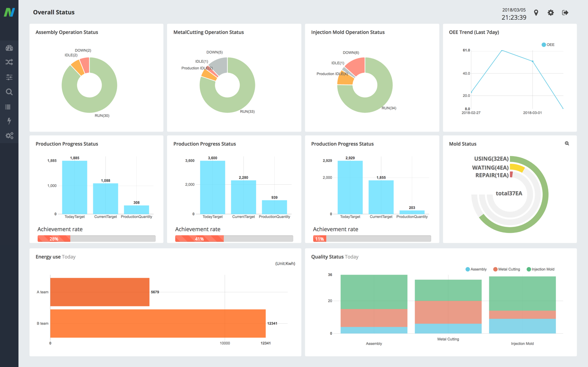Click OEE Trend (Last 7day) panel title
588x367 pixels.
(x=474, y=32)
